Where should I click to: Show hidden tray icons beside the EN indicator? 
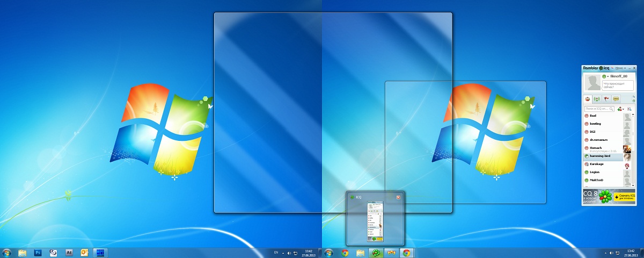point(283,253)
